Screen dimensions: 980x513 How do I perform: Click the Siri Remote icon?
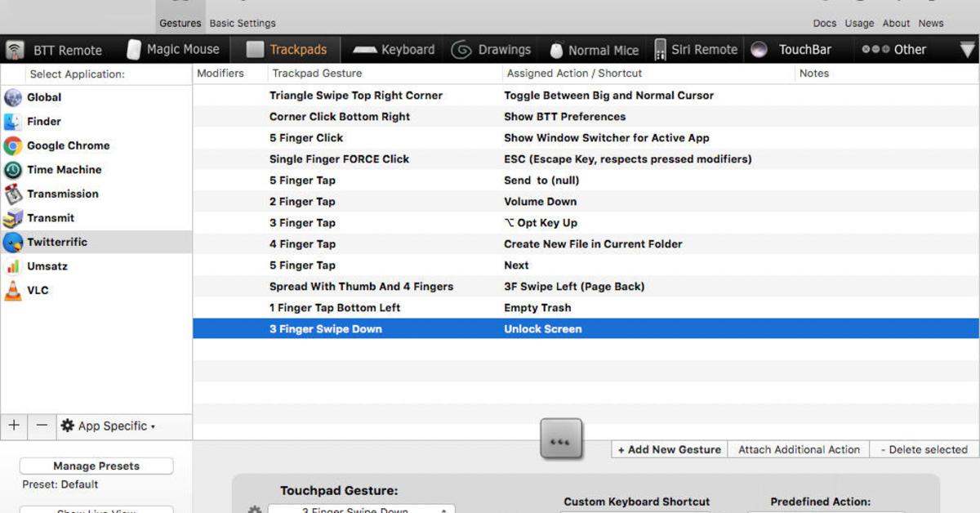(660, 50)
